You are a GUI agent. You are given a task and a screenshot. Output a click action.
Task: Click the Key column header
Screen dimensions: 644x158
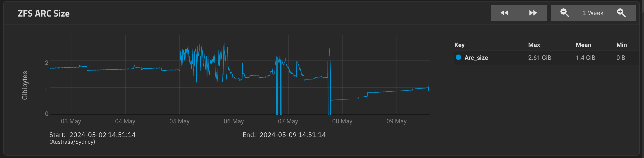(x=459, y=45)
